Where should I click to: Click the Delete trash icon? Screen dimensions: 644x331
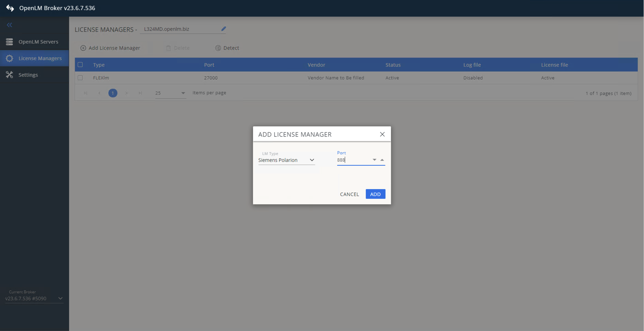point(168,48)
